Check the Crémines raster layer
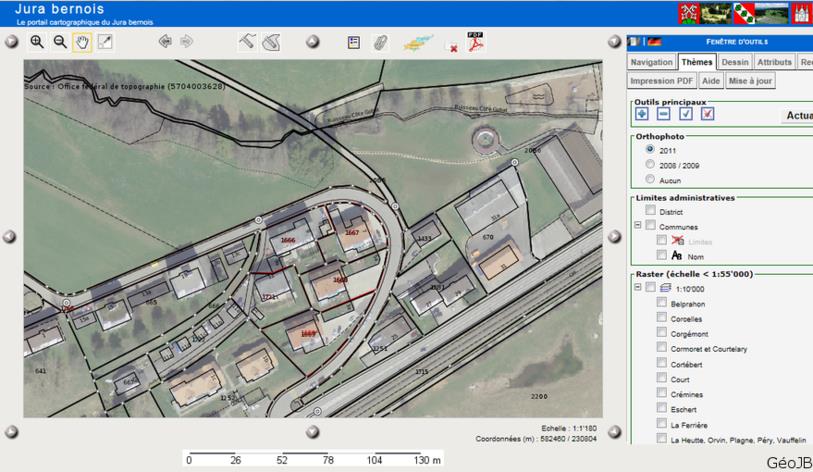The height and width of the screenshot is (472, 813). (661, 393)
